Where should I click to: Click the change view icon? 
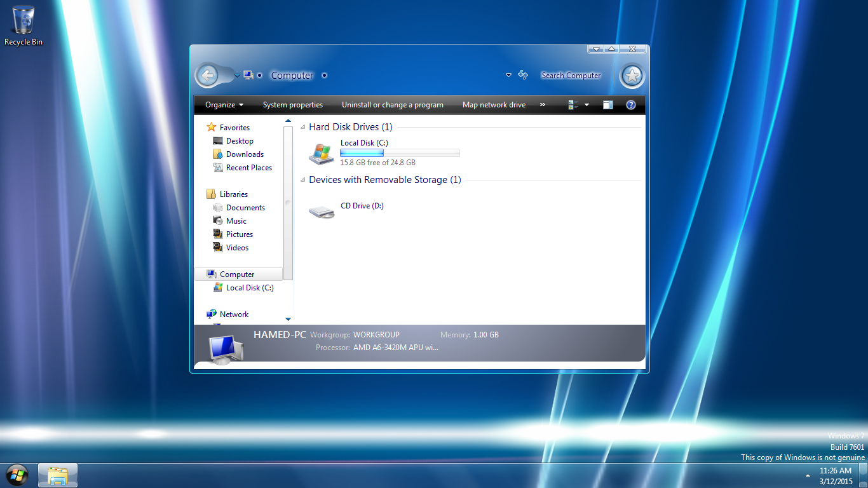click(x=572, y=105)
